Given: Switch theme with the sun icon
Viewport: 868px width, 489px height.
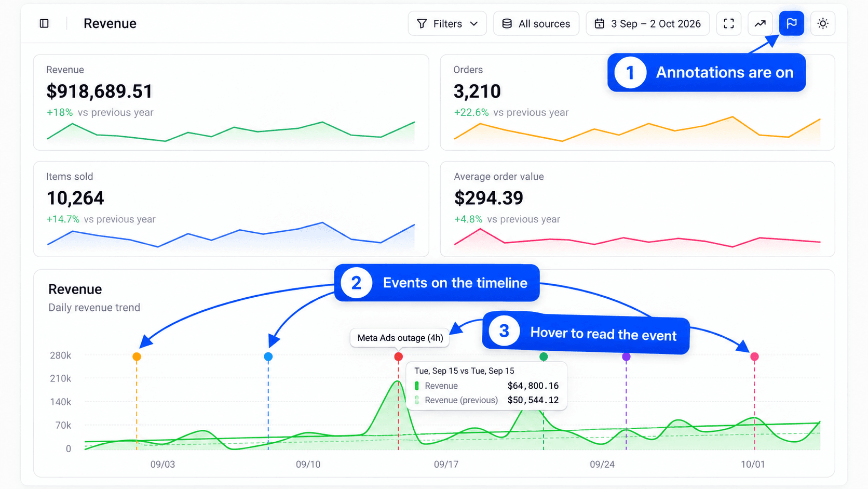Looking at the screenshot, I should [823, 23].
